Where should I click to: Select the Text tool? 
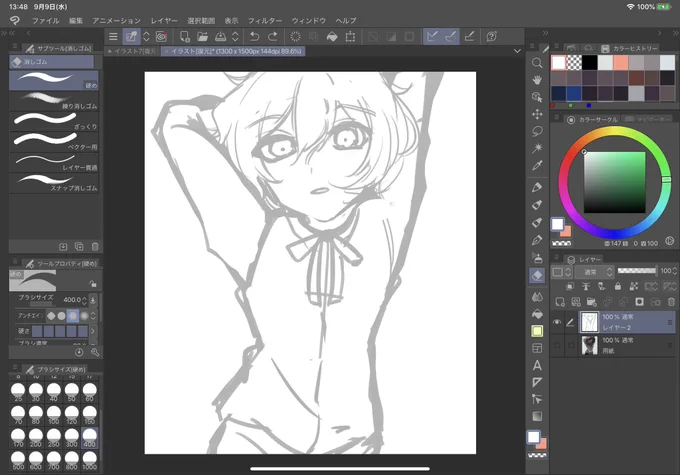537,365
